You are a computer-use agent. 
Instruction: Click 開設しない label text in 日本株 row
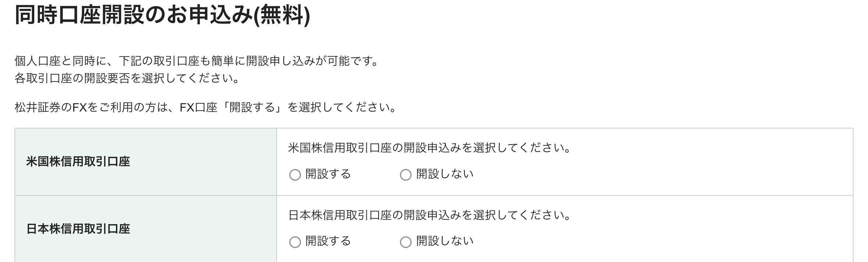pyautogui.click(x=445, y=241)
